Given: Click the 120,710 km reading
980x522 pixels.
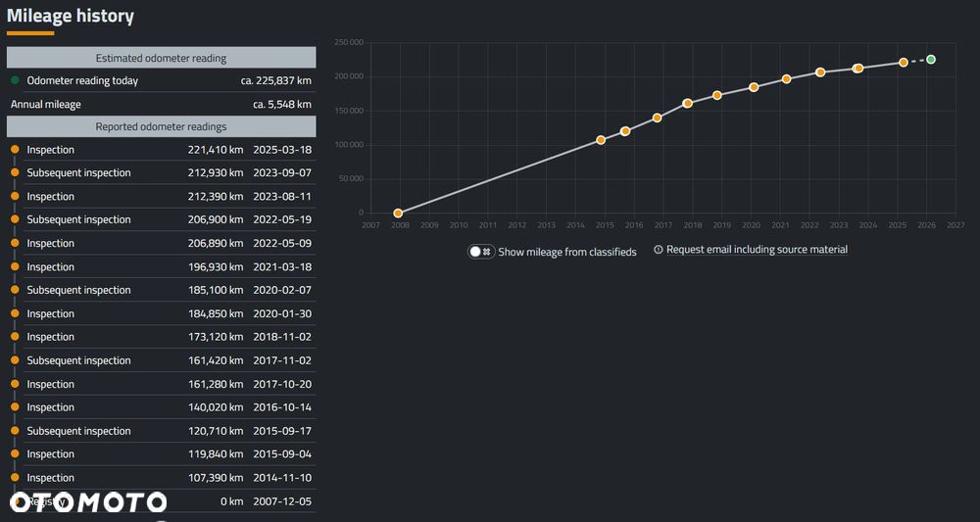Looking at the screenshot, I should [216, 432].
